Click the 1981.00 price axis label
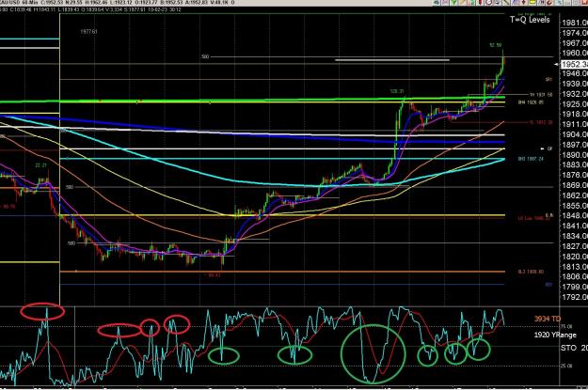This screenshot has height=390, width=588. (x=575, y=23)
